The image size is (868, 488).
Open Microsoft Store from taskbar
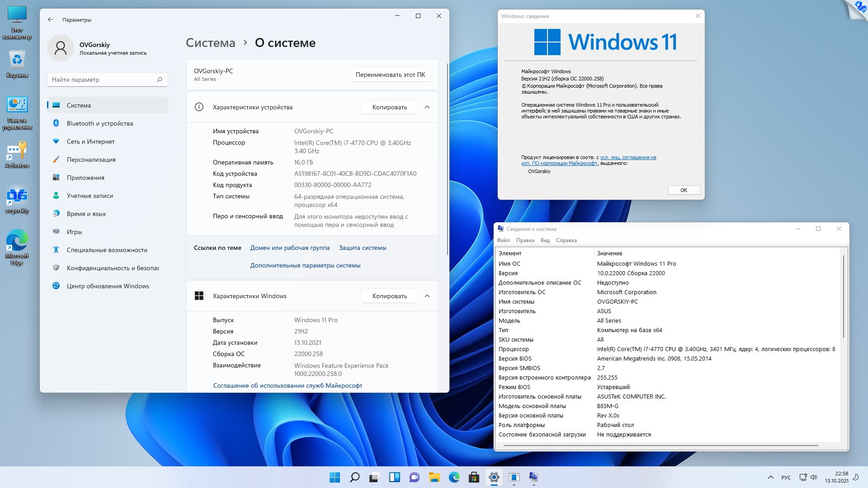(474, 477)
